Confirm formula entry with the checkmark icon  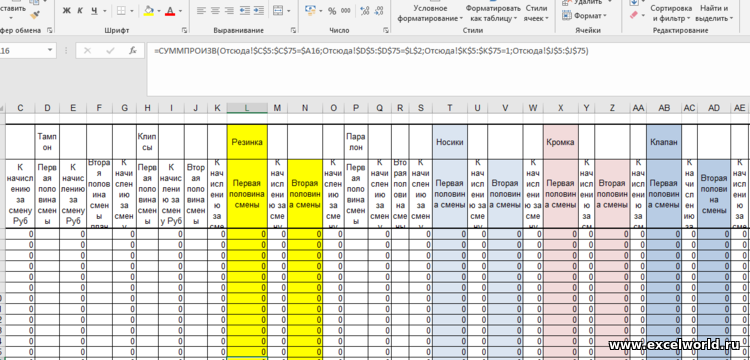pyautogui.click(x=110, y=50)
